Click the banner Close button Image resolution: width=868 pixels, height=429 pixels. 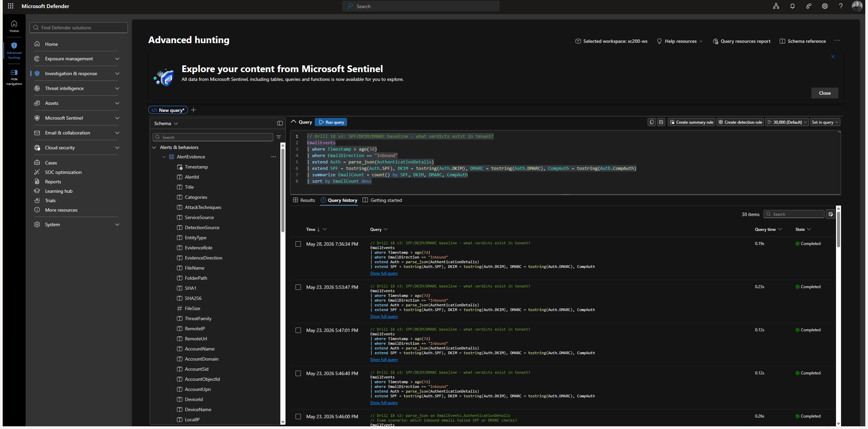(825, 93)
